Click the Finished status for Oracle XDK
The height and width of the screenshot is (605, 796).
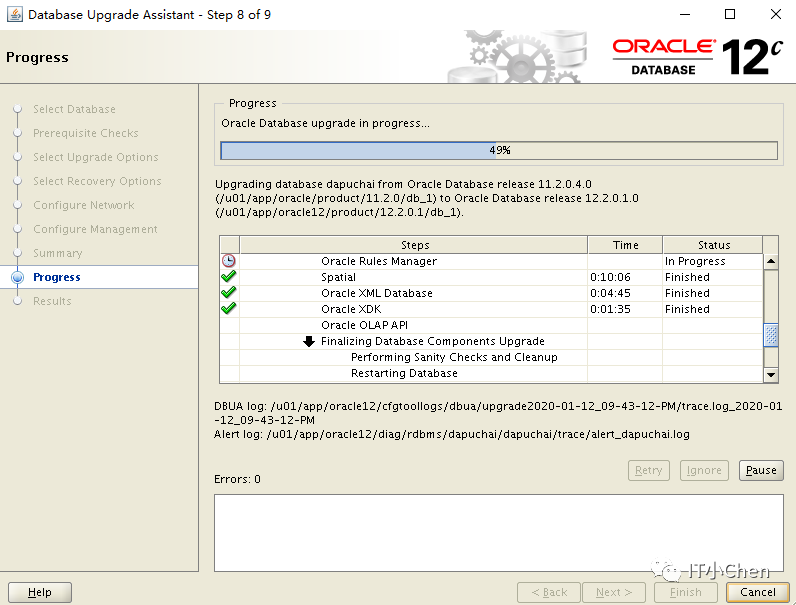[x=687, y=309]
